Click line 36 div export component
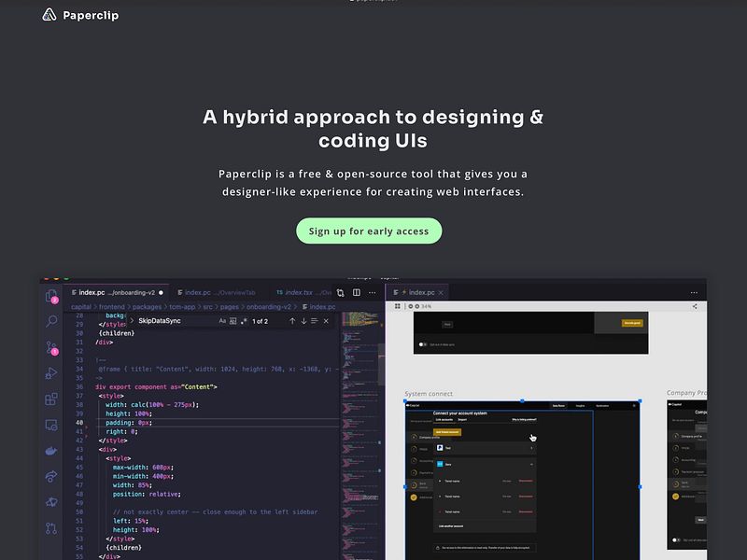The image size is (747, 560). (156, 386)
